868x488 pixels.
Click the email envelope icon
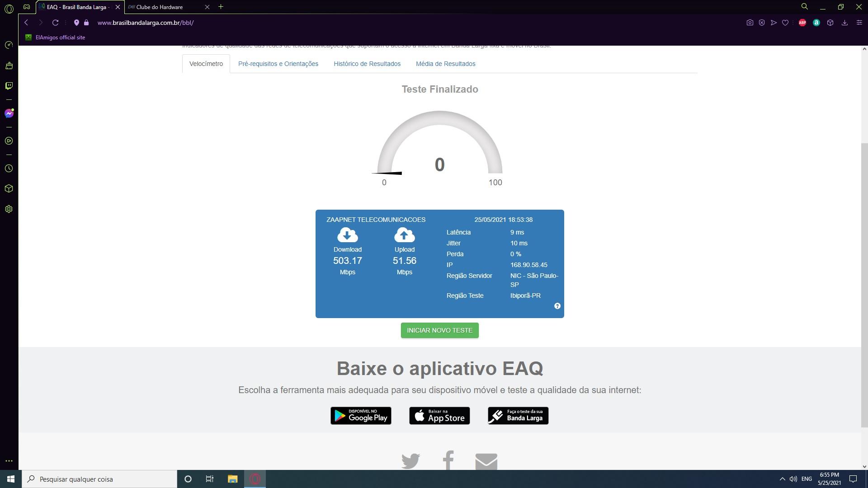486,461
